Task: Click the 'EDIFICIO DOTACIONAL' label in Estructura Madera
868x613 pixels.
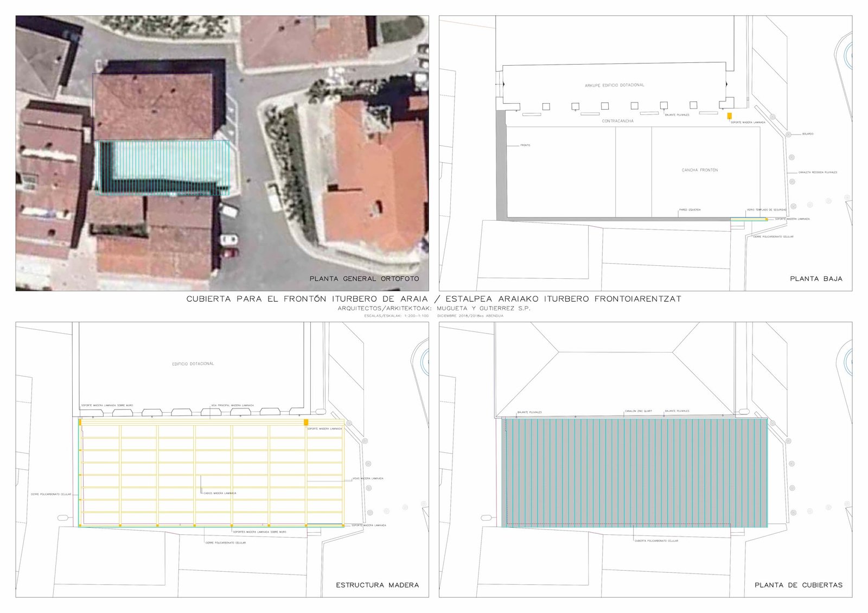Action: click(x=193, y=364)
